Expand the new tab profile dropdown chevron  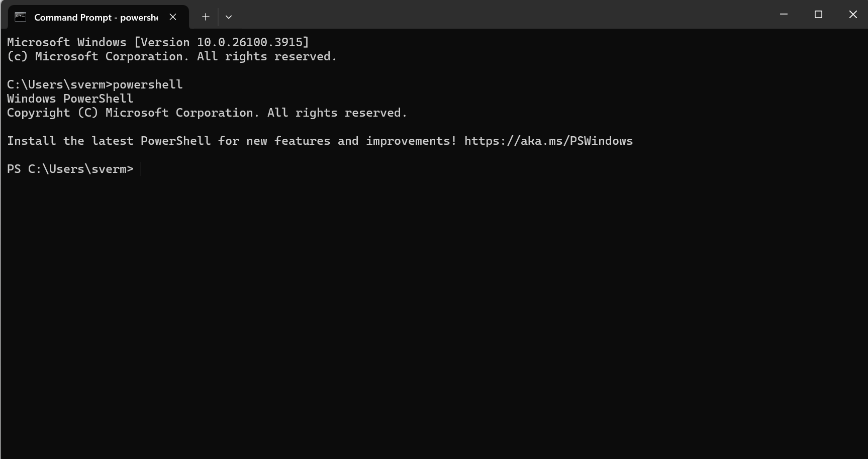(x=229, y=17)
